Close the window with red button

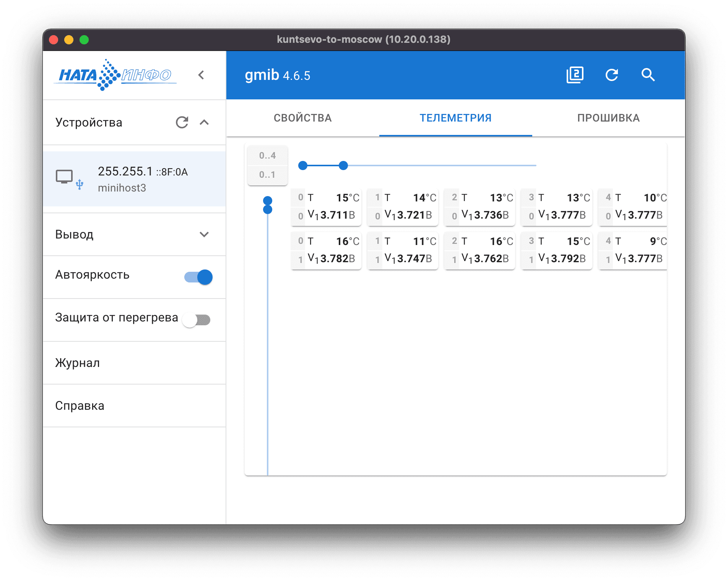[54, 39]
